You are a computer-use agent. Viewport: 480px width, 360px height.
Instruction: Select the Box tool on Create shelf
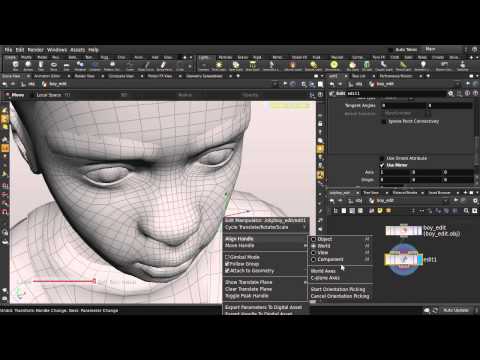pos(15,65)
